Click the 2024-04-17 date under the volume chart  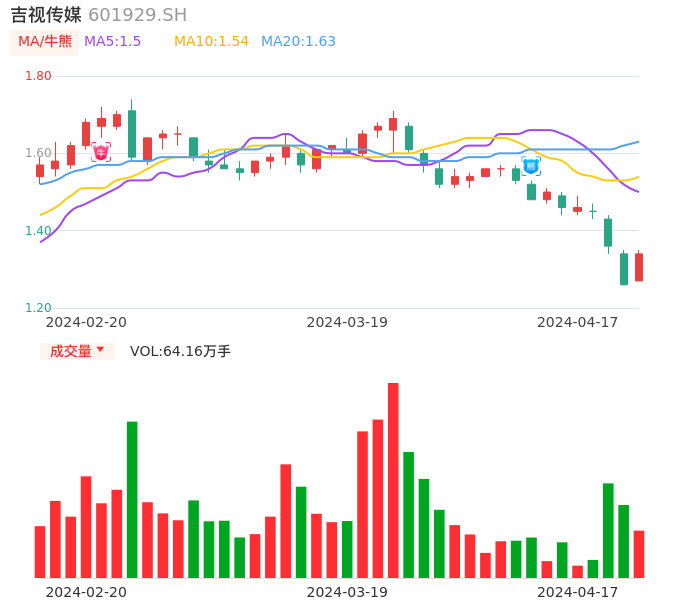click(578, 592)
